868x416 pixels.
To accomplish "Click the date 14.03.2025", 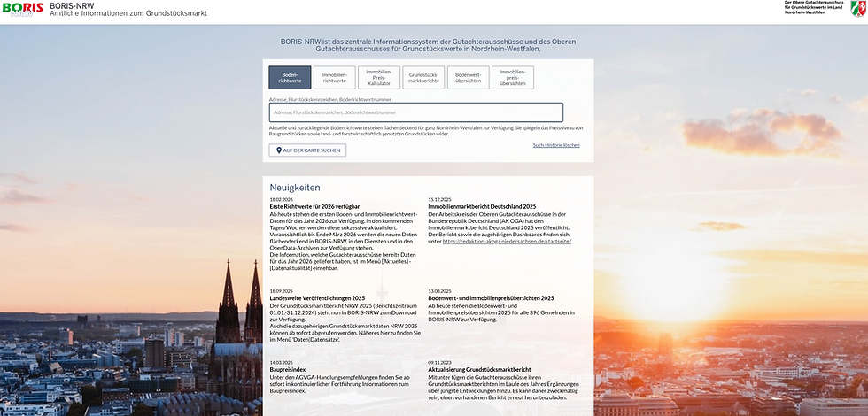I will 282,362.
